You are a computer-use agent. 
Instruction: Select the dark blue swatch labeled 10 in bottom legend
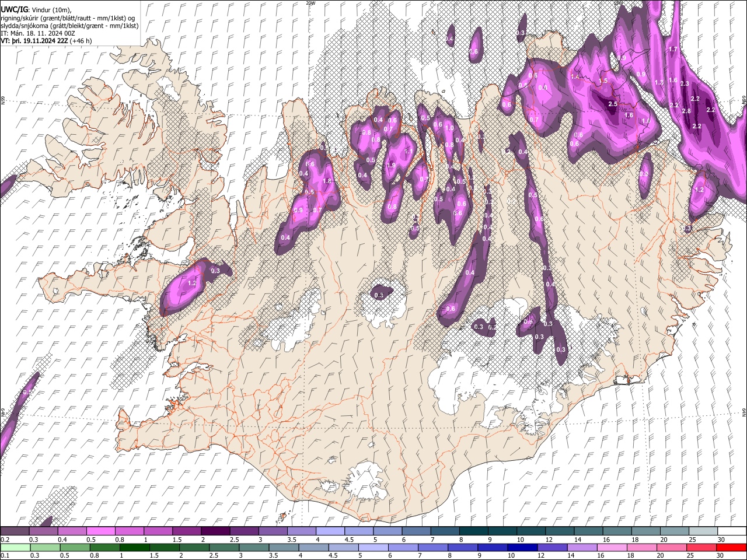tap(522, 547)
